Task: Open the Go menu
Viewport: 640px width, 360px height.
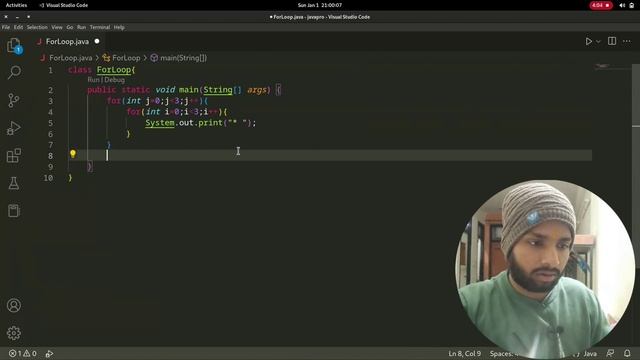Action: click(70, 27)
